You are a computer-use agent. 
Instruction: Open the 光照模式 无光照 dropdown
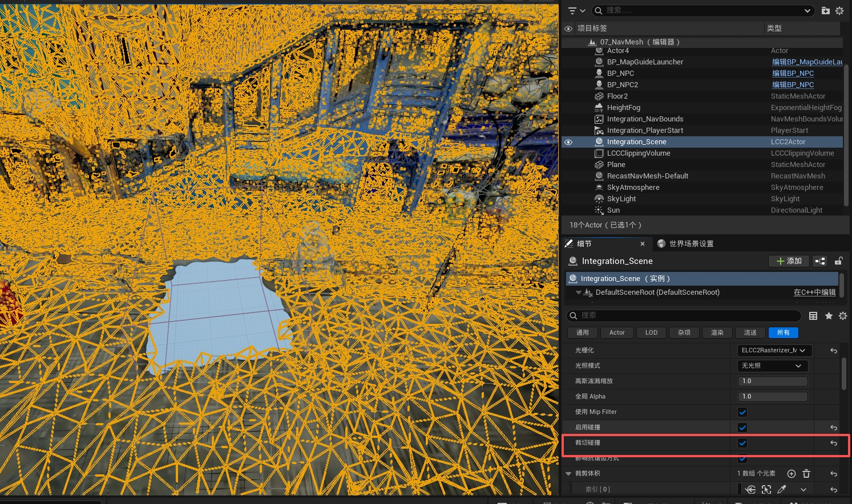772,366
